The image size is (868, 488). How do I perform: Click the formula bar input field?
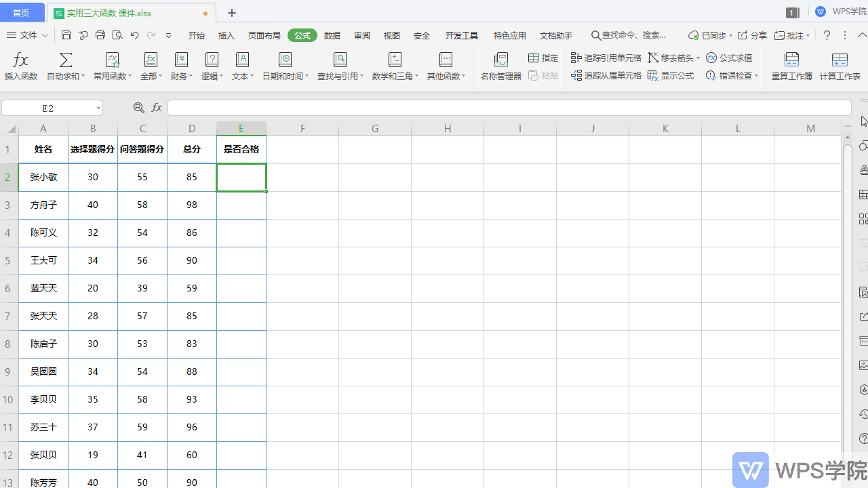[x=509, y=108]
